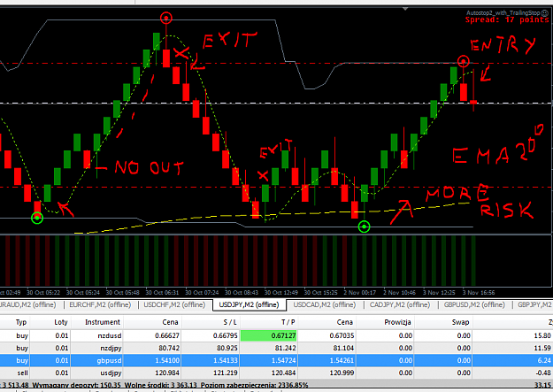Click gbpusd take profit 1.54724
This screenshot has height=392, width=553.
click(284, 361)
